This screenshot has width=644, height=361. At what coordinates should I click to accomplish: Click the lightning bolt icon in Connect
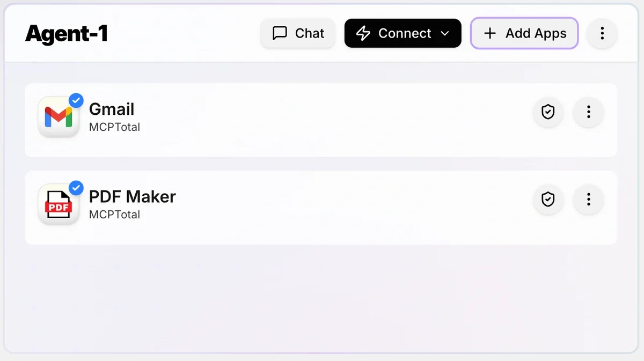363,33
